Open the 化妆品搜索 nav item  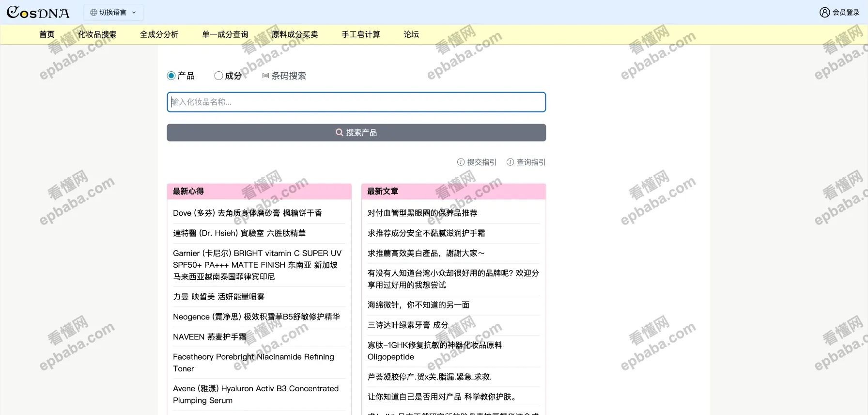coord(97,34)
